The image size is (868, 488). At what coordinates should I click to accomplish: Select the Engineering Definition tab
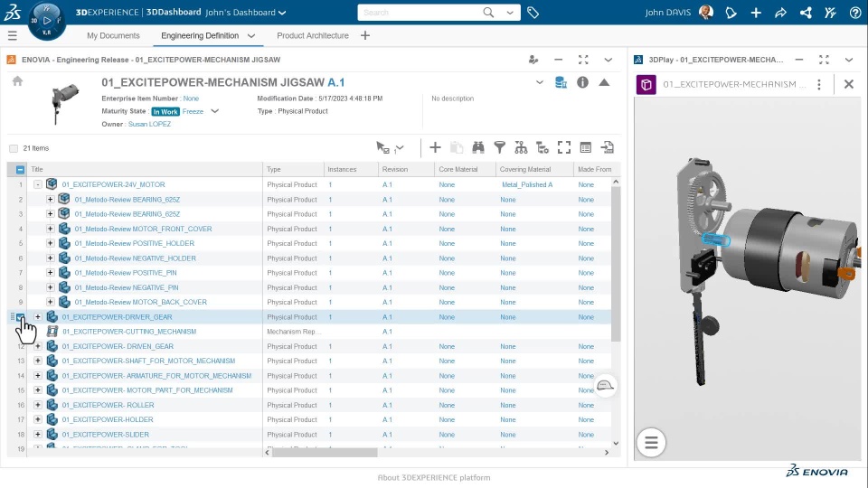[200, 35]
